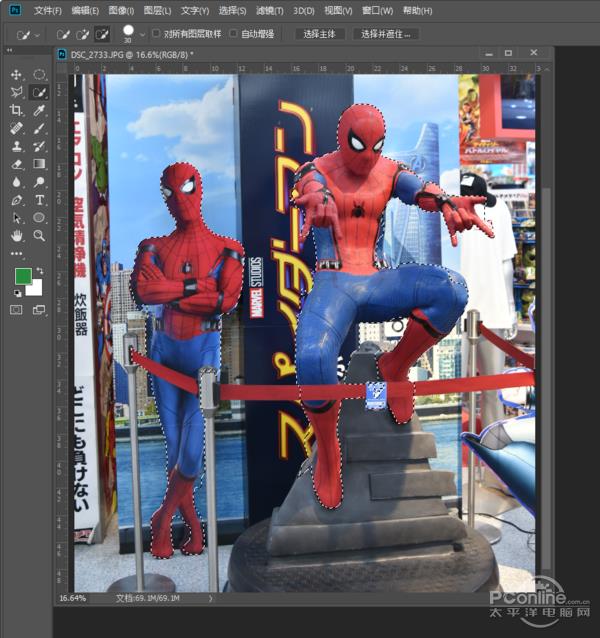Click the New Selection mode icon
Viewport: 600px width, 638px height.
pos(63,35)
